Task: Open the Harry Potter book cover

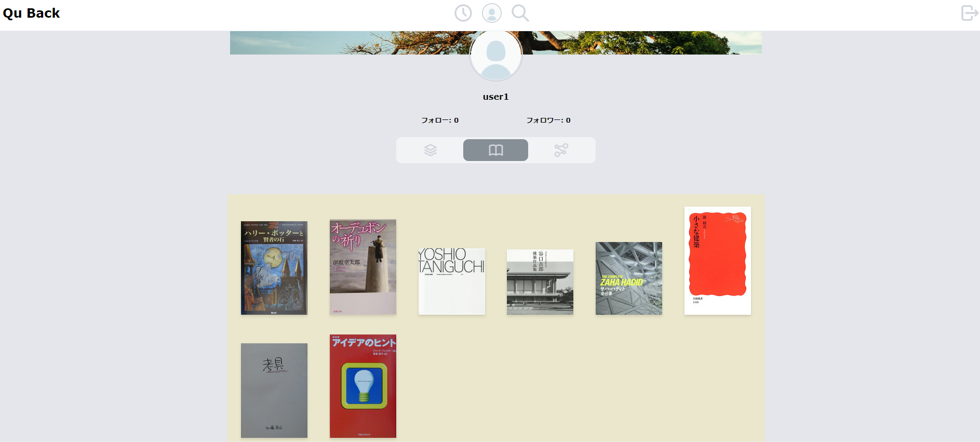Action: 274,268
